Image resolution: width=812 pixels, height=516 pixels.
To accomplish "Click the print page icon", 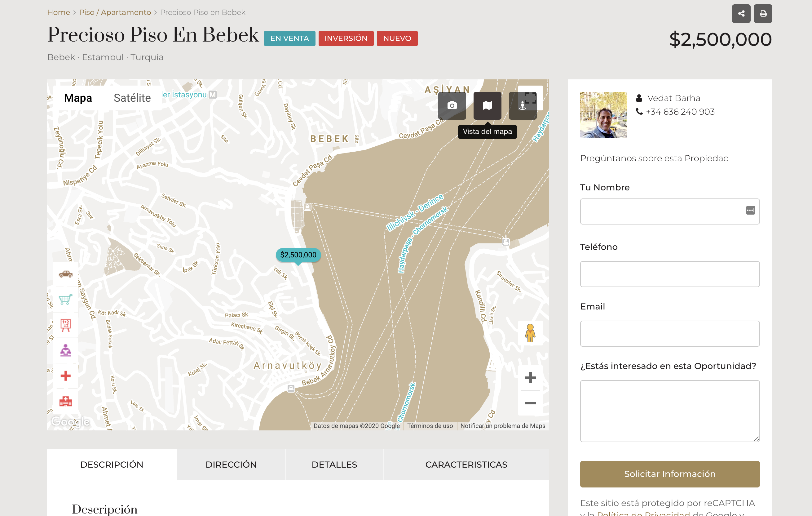I will [763, 14].
